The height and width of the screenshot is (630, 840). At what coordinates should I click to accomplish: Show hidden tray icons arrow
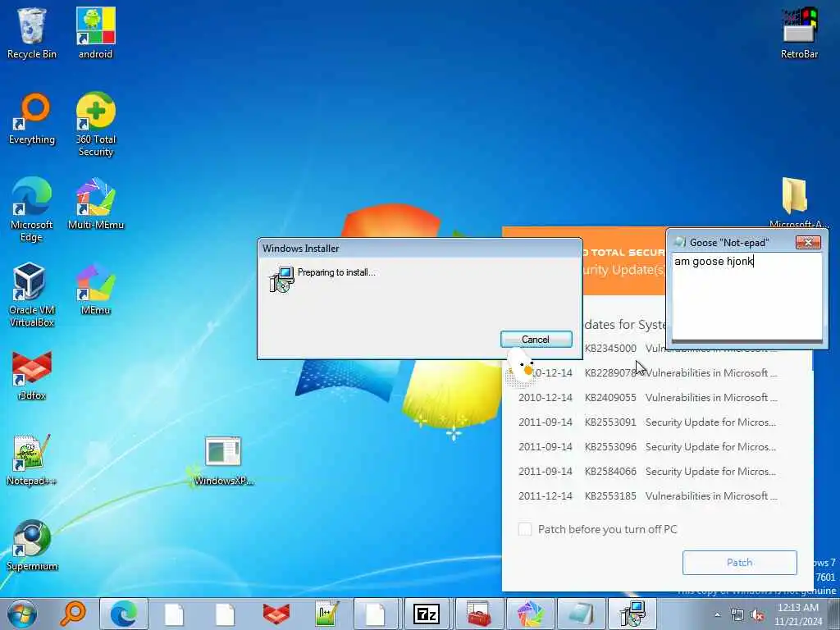(717, 615)
